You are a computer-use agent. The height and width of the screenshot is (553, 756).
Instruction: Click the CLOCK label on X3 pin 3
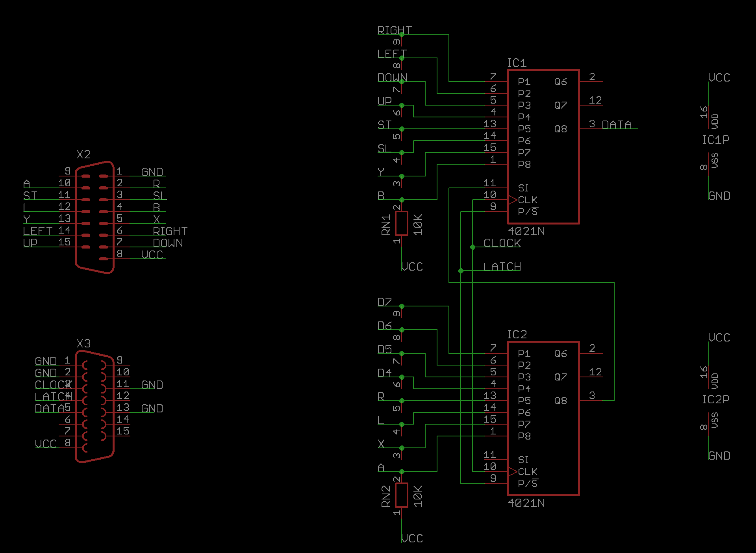pyautogui.click(x=53, y=385)
